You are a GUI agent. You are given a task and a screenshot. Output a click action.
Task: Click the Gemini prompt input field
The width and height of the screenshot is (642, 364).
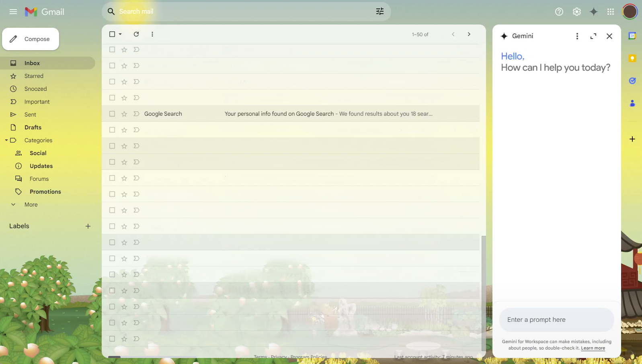pos(557,320)
